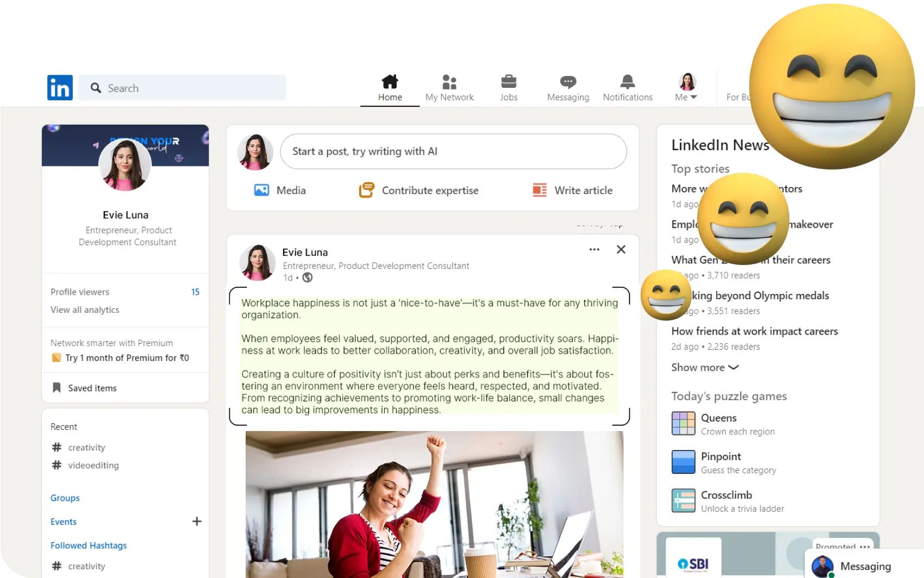
Task: Open the Queens puzzle game
Action: tap(718, 418)
